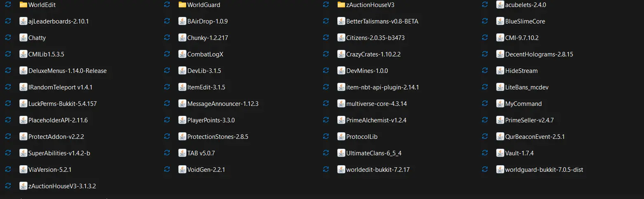644x199 pixels.
Task: Select the WorldEdit folder name
Action: click(x=42, y=5)
